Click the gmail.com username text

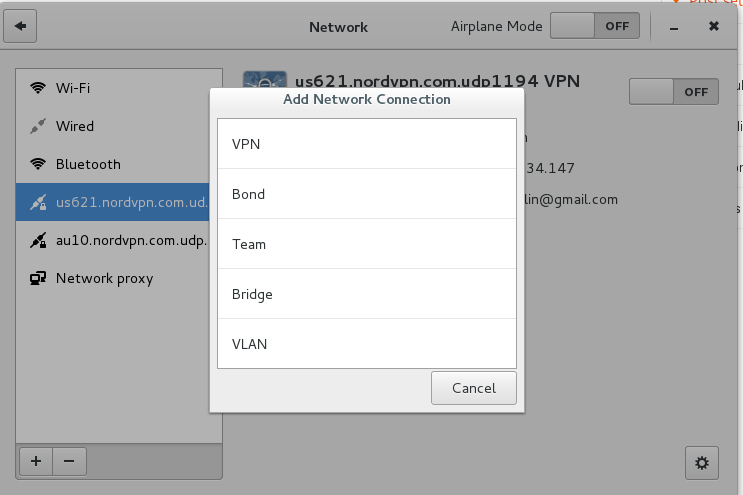(571, 199)
